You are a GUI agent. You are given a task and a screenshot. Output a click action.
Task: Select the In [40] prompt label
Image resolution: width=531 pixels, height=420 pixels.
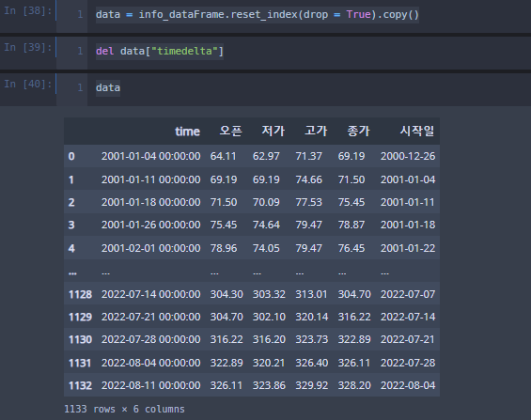28,84
